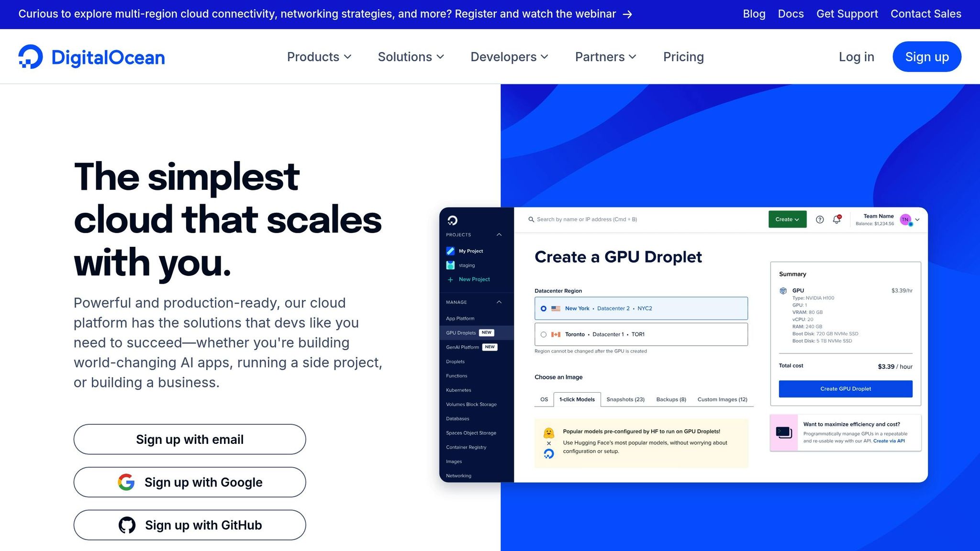The image size is (980, 551).
Task: Collapse the PROJECTS section in the sidebar
Action: pyautogui.click(x=499, y=234)
